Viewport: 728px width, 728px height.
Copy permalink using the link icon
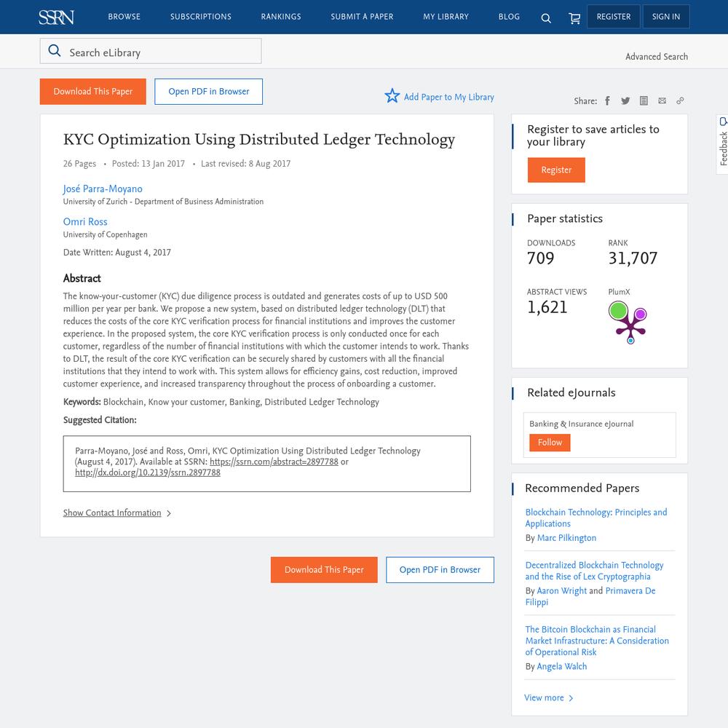(x=680, y=100)
